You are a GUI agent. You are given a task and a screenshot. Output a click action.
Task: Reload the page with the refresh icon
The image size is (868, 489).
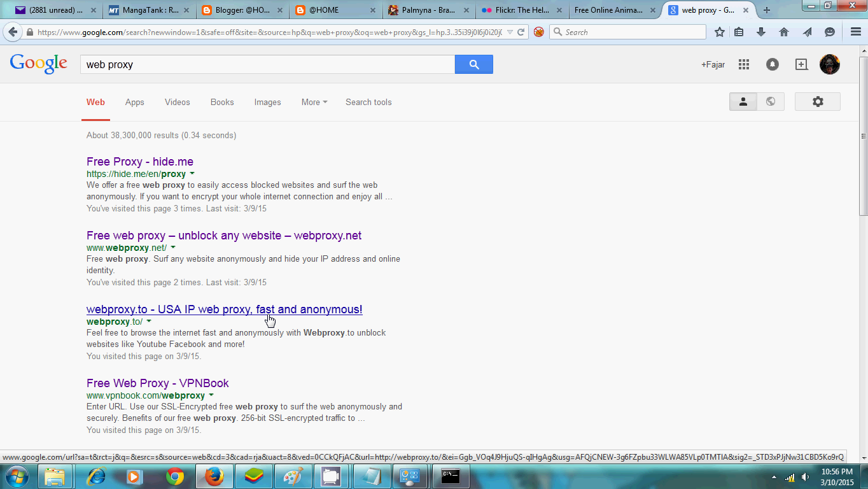click(x=521, y=32)
